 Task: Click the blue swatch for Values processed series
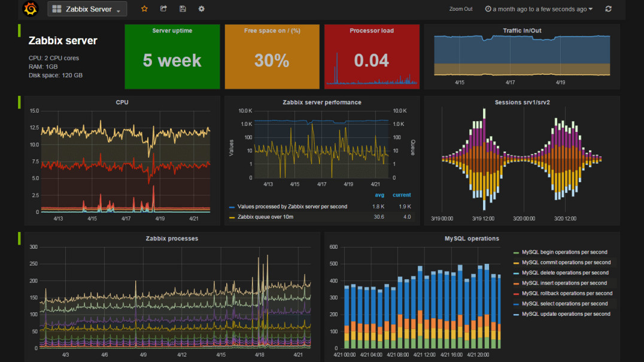pyautogui.click(x=232, y=207)
